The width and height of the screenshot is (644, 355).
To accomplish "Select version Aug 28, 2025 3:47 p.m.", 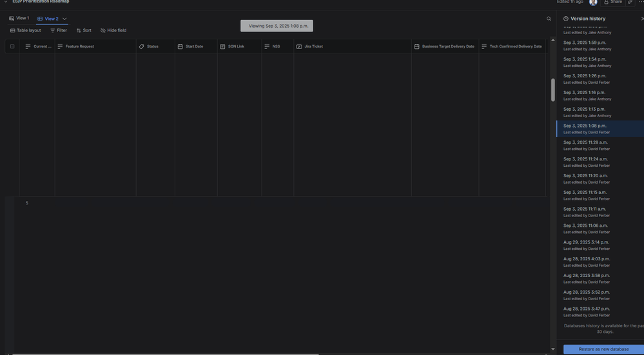I will click(600, 311).
